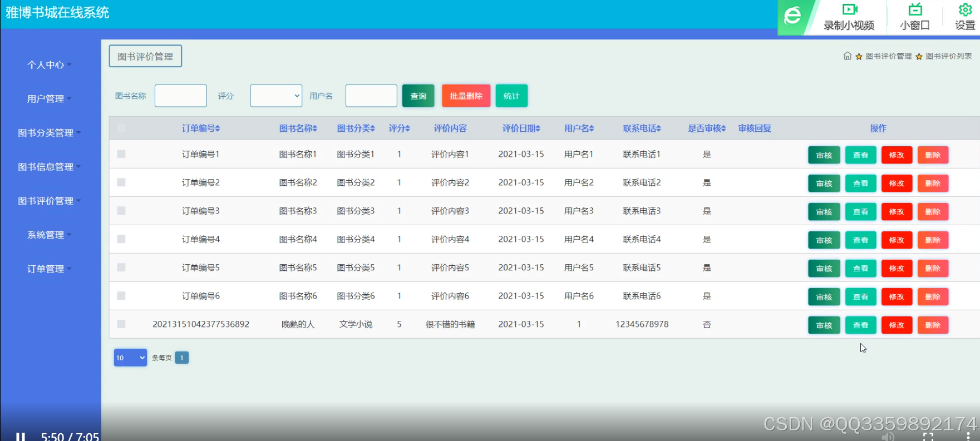Screen dimensions: 980x441
Task: Click 删除 for 订单编号5 row
Action: [x=933, y=269]
